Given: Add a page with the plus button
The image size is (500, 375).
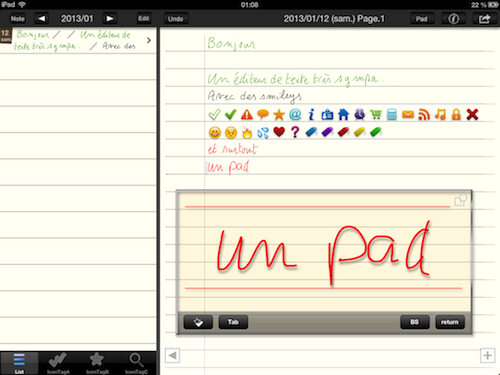Looking at the screenshot, I should pyautogui.click(x=487, y=355).
